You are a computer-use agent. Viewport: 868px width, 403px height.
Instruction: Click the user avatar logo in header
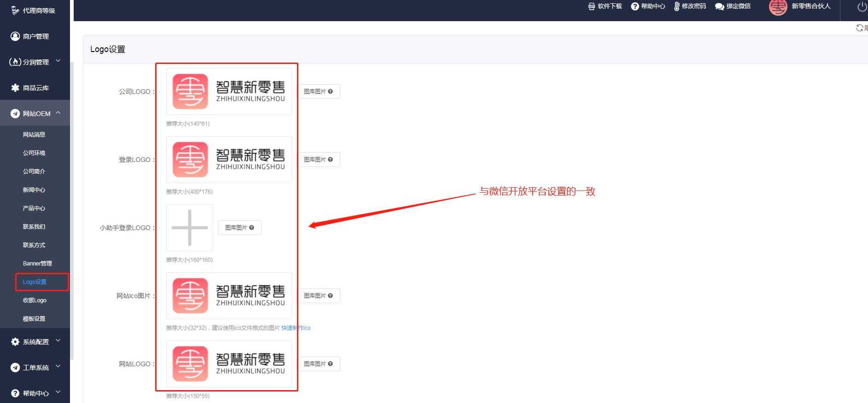click(x=778, y=6)
